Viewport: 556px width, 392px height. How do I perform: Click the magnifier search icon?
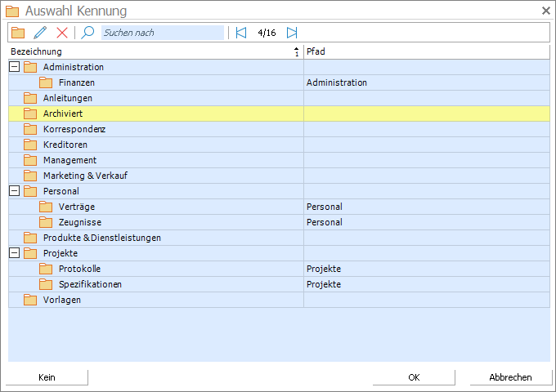87,33
